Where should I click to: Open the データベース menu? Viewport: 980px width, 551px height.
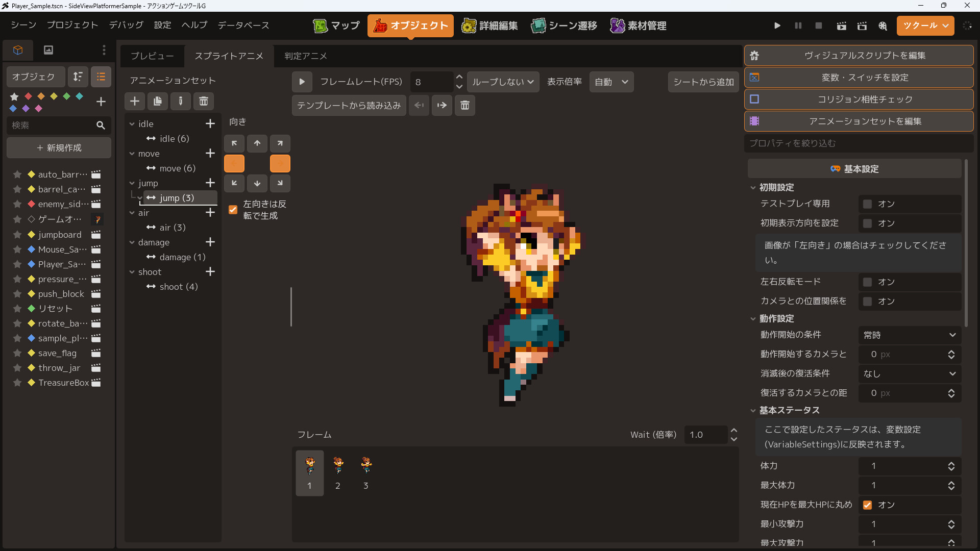pyautogui.click(x=243, y=25)
